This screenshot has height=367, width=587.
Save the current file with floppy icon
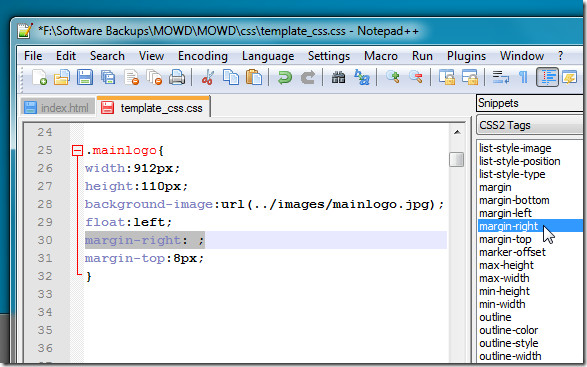tap(85, 78)
